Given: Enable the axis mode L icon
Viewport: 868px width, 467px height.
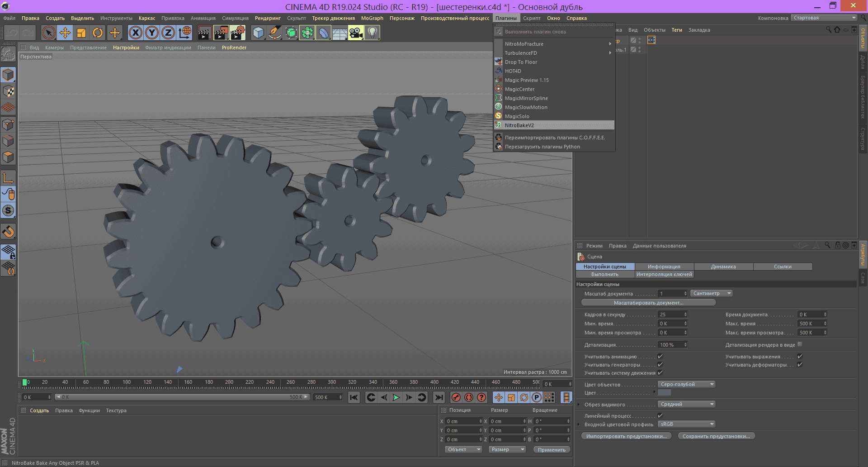Looking at the screenshot, I should 8,178.
